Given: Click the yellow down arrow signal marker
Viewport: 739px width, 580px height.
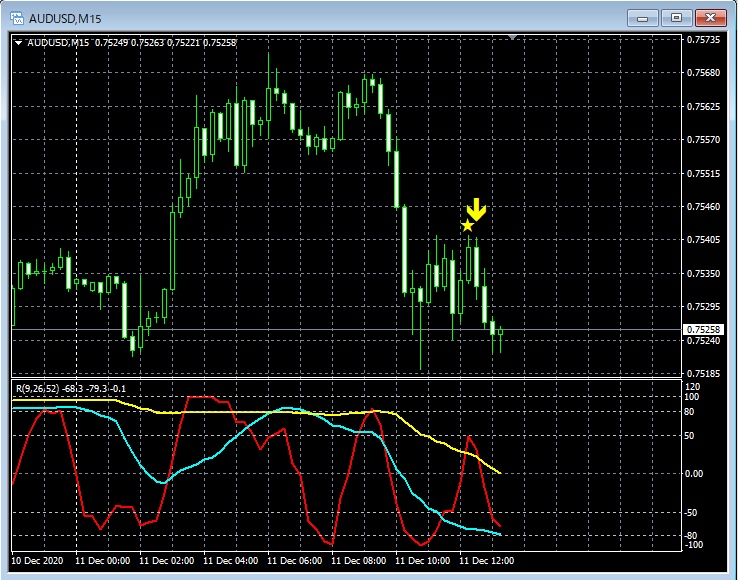Looking at the screenshot, I should 476,209.
